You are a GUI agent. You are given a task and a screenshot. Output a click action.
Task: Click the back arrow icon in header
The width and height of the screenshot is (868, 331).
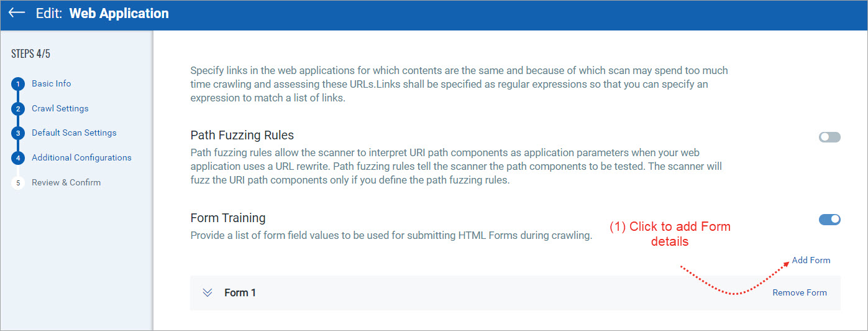[17, 13]
